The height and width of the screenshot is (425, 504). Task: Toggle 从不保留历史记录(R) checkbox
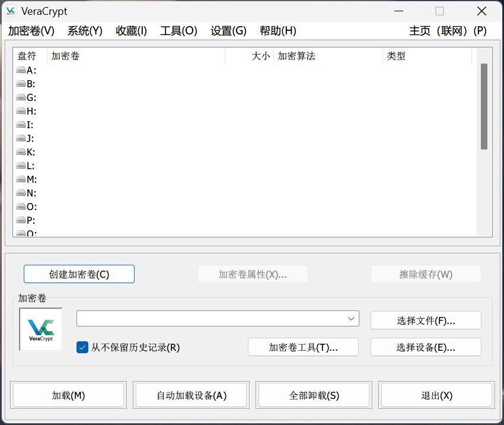(82, 347)
